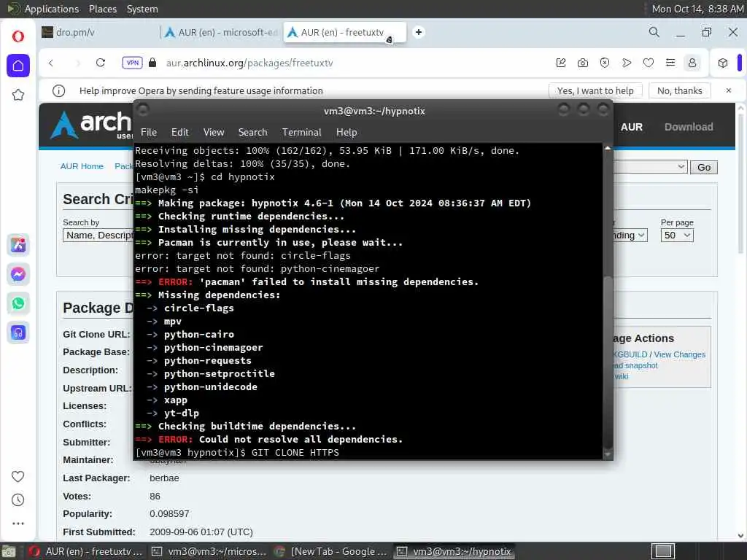
Task: Open the AUR nav link
Action: 631,127
